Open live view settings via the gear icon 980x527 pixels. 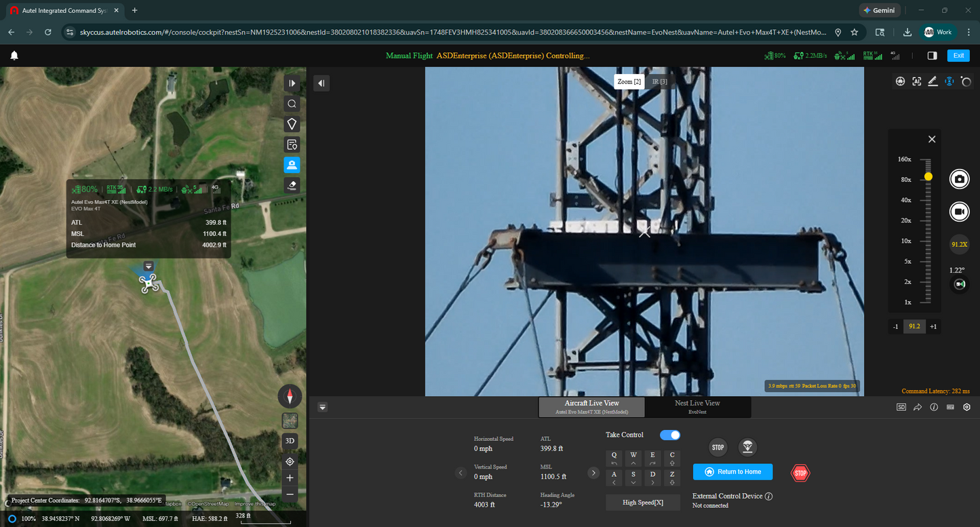pyautogui.click(x=966, y=407)
